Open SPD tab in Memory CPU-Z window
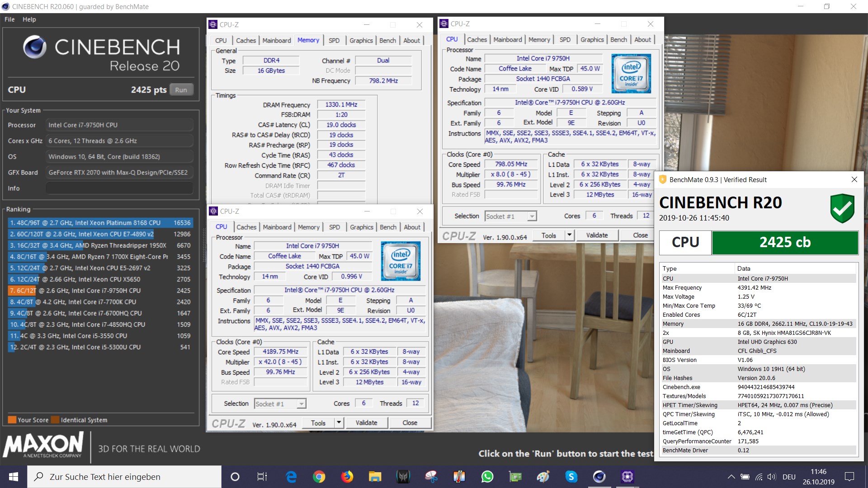868x488 pixels. [x=334, y=40]
